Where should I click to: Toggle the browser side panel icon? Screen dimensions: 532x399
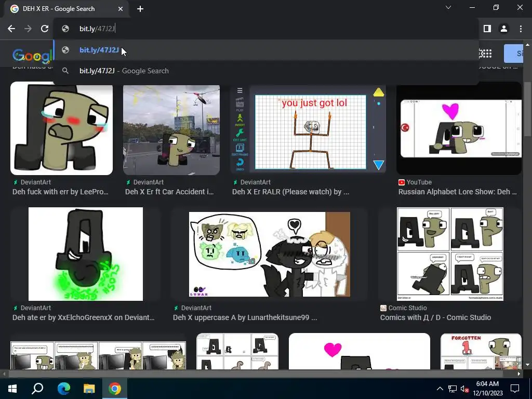pyautogui.click(x=487, y=29)
